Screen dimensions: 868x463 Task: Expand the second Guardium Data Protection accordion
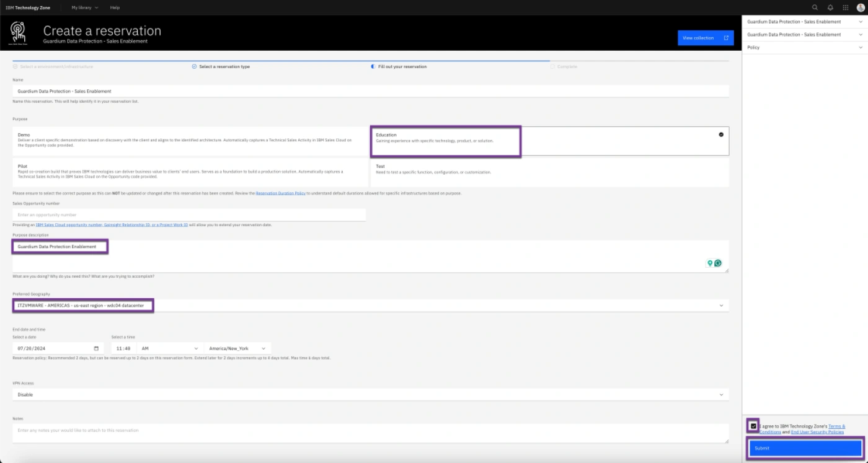coord(805,35)
